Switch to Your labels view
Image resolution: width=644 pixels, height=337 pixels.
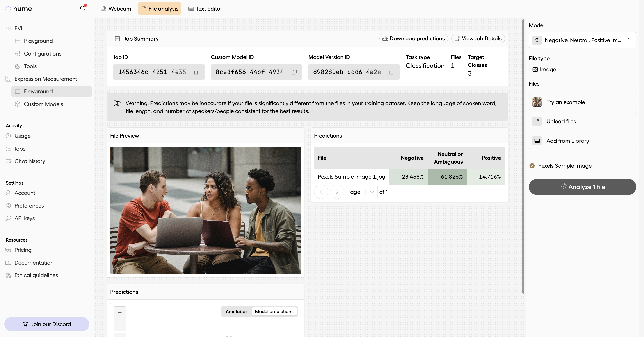click(x=236, y=312)
